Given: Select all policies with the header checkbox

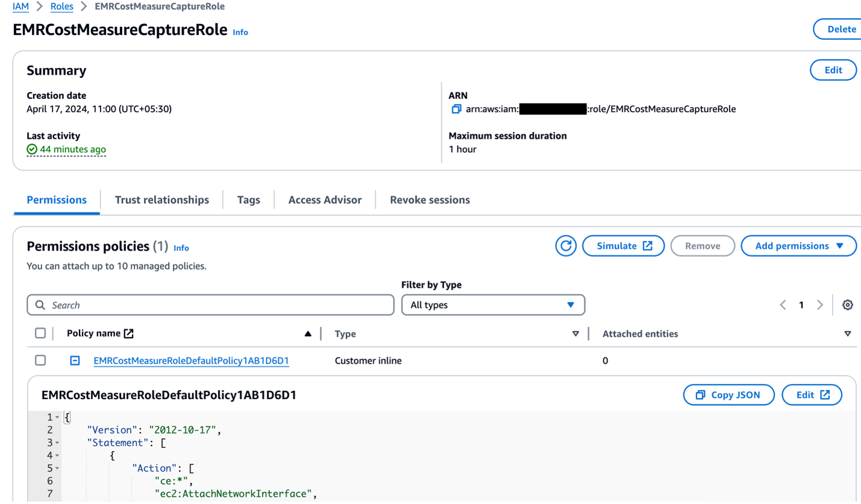Looking at the screenshot, I should pos(40,333).
